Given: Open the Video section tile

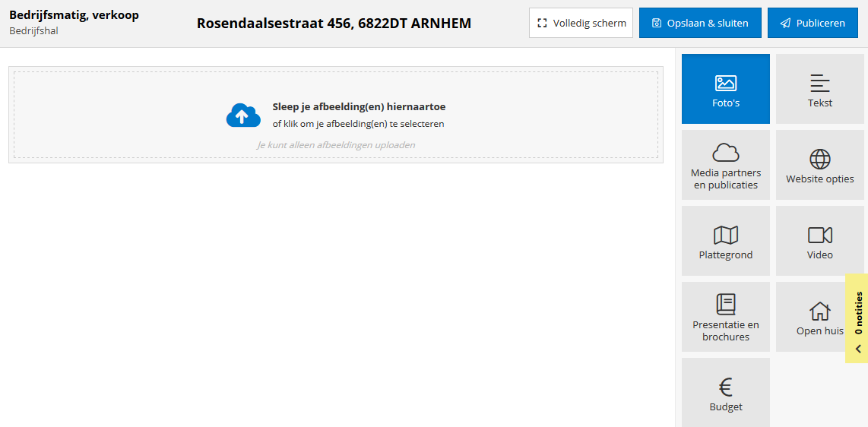Looking at the screenshot, I should [819, 241].
